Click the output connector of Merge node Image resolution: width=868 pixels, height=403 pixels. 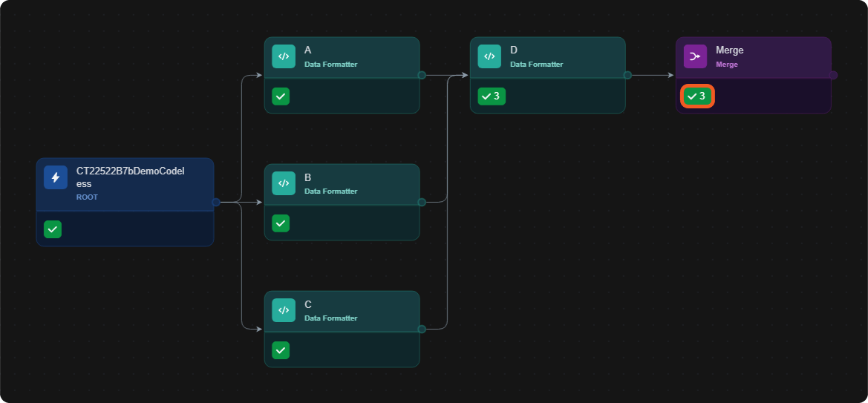pos(834,75)
